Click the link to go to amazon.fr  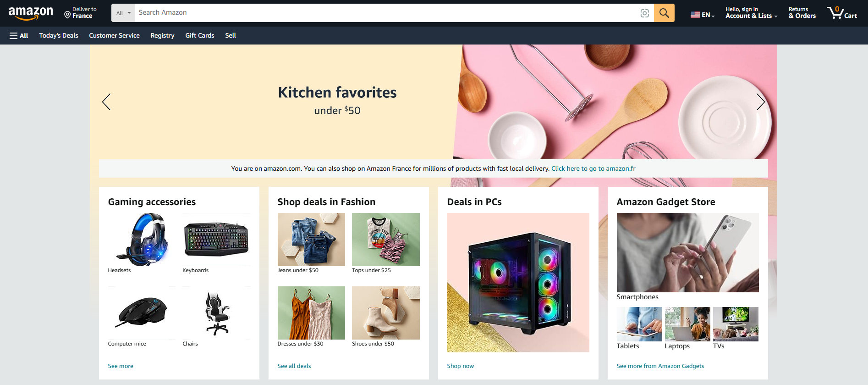(593, 168)
